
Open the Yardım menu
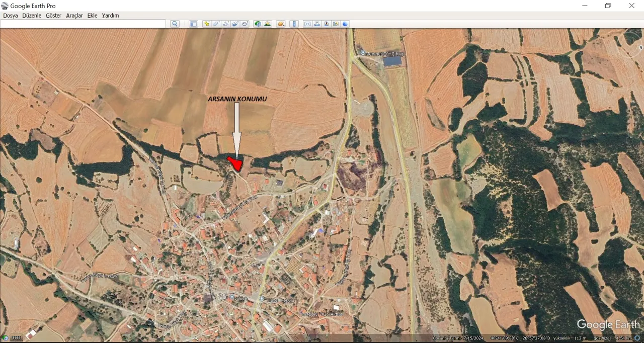pos(110,16)
